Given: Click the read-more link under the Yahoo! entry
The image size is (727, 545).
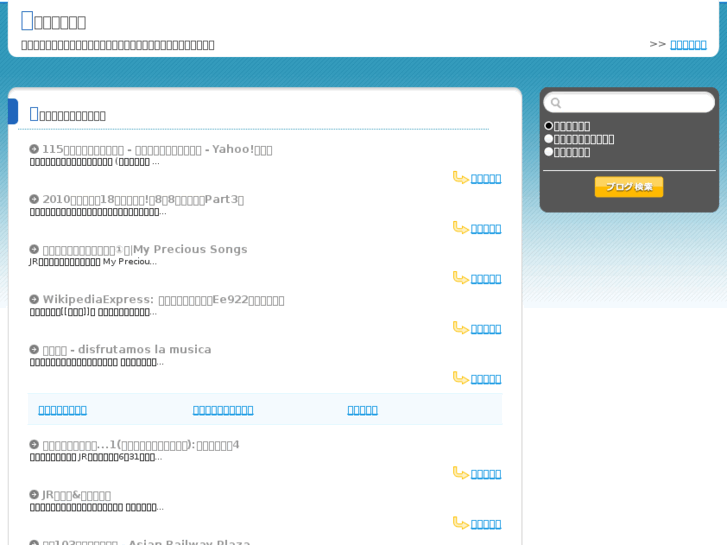Looking at the screenshot, I should (x=486, y=179).
